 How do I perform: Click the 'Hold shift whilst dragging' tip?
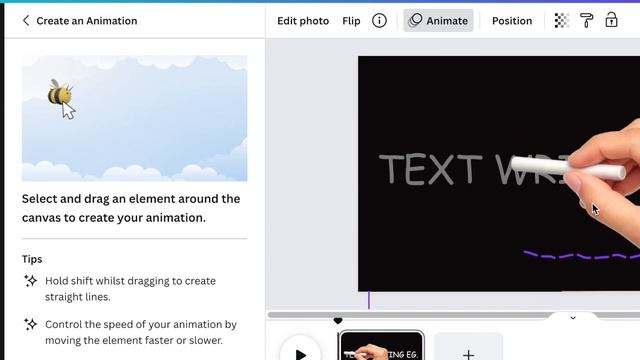pos(130,289)
